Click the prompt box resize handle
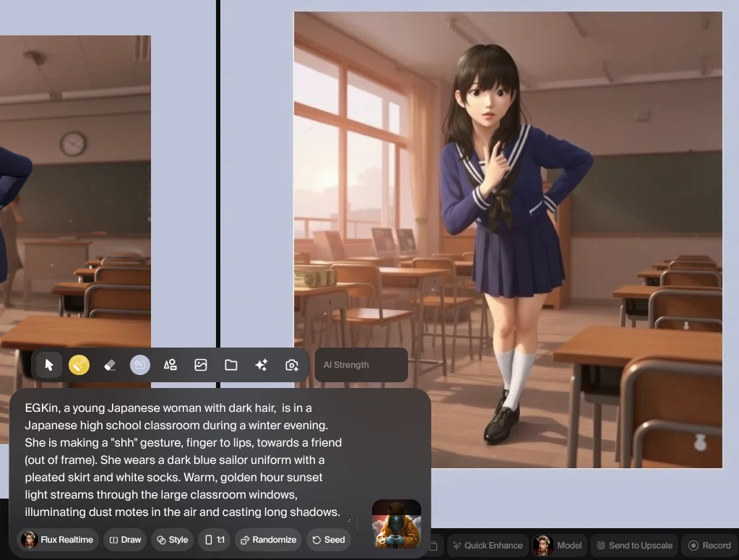Screen dimensions: 739x560 (x=349, y=520)
